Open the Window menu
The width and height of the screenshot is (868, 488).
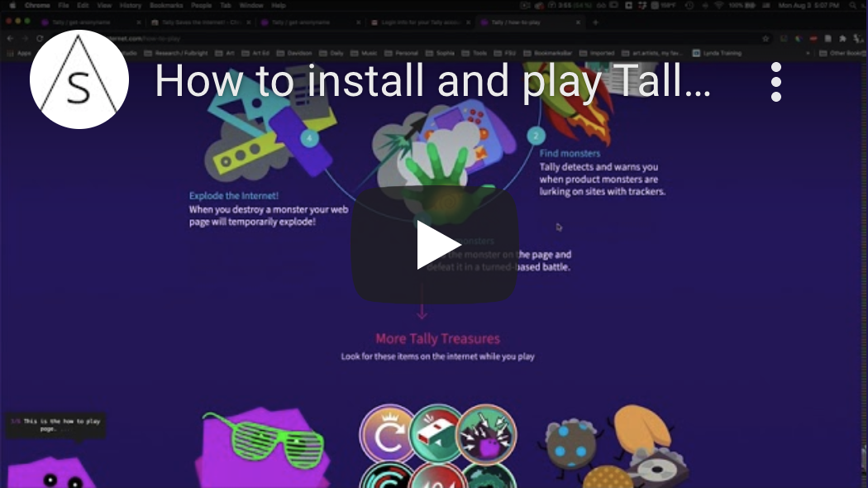coord(251,6)
